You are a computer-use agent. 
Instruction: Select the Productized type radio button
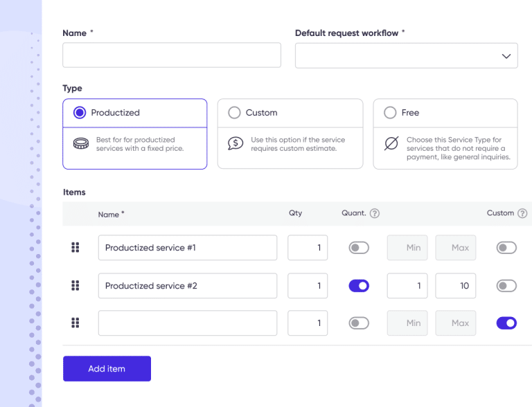tap(80, 113)
